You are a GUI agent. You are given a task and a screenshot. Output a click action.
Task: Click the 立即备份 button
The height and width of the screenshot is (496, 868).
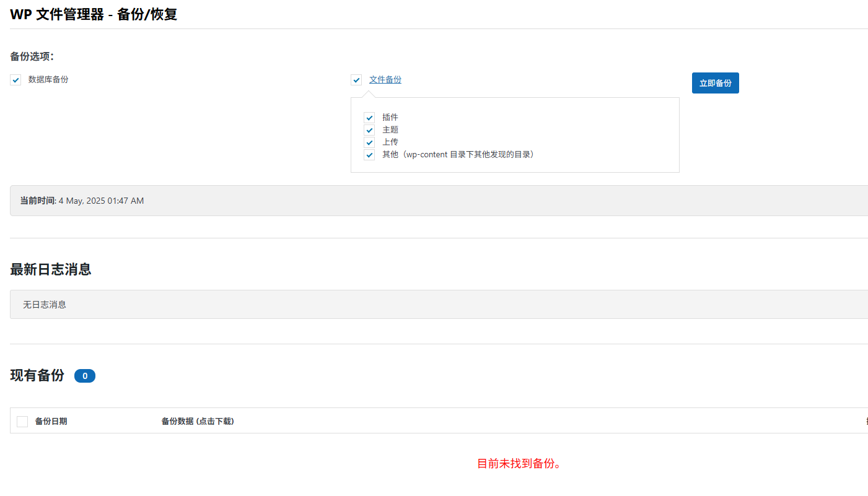coord(716,83)
